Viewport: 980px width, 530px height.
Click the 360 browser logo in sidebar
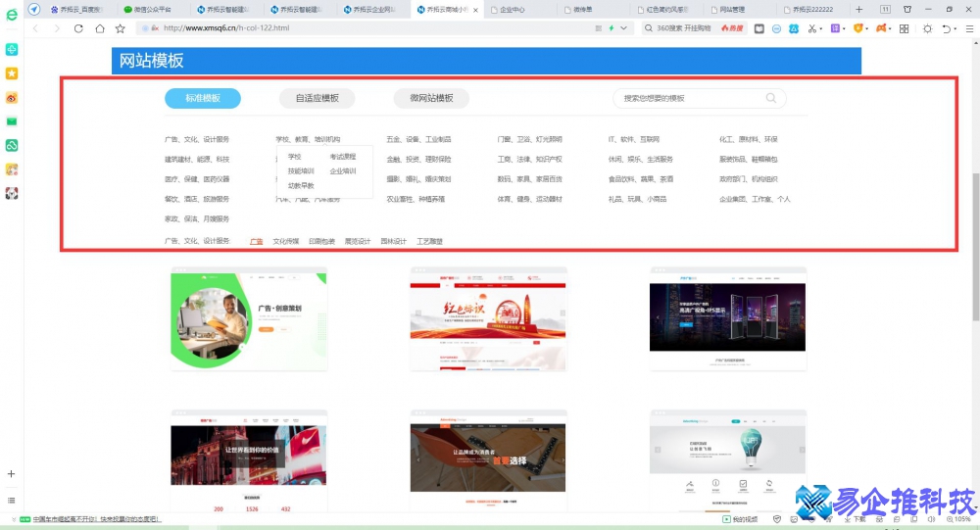pos(11,14)
